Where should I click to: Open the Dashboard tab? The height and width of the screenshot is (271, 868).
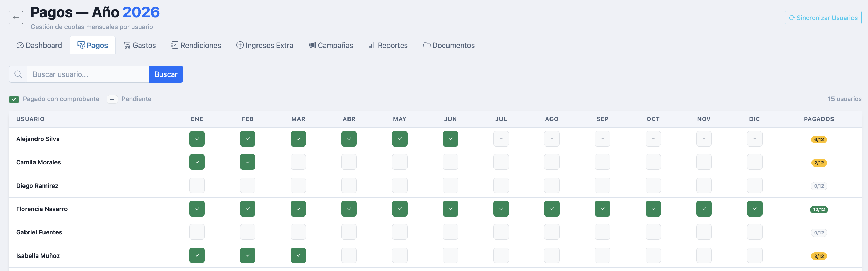[x=39, y=45]
